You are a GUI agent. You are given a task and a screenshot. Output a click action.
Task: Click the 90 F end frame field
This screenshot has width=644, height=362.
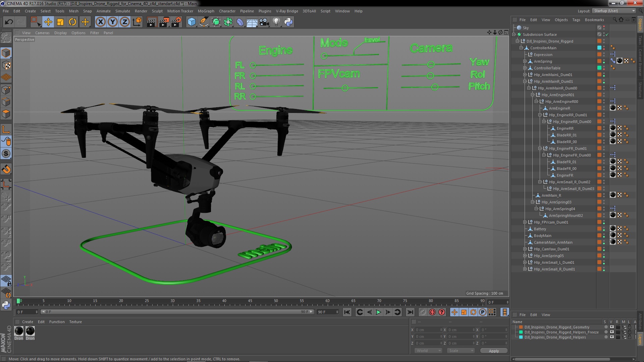point(328,312)
